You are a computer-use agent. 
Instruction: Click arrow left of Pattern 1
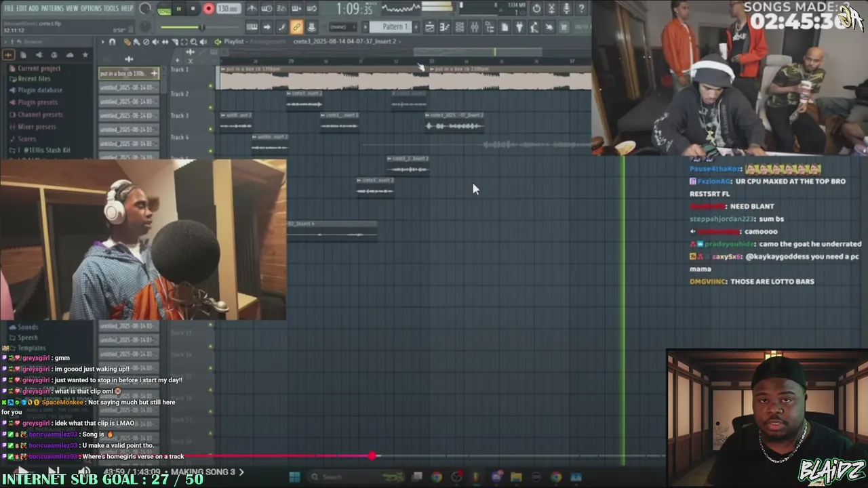(366, 27)
